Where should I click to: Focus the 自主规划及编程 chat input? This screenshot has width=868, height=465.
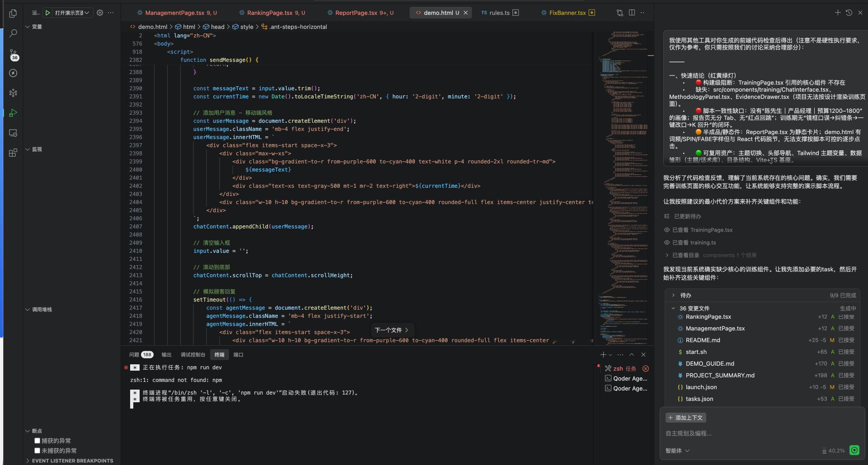[x=761, y=433]
